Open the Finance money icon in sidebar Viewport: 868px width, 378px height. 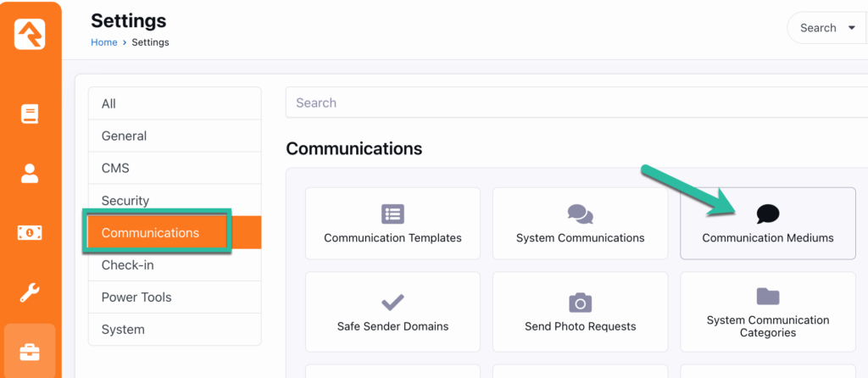(x=30, y=233)
